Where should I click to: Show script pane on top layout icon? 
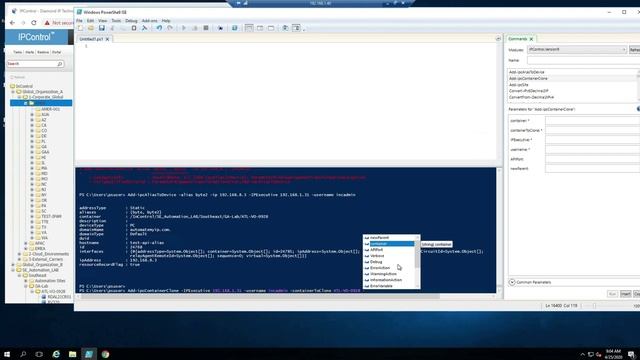249,28
